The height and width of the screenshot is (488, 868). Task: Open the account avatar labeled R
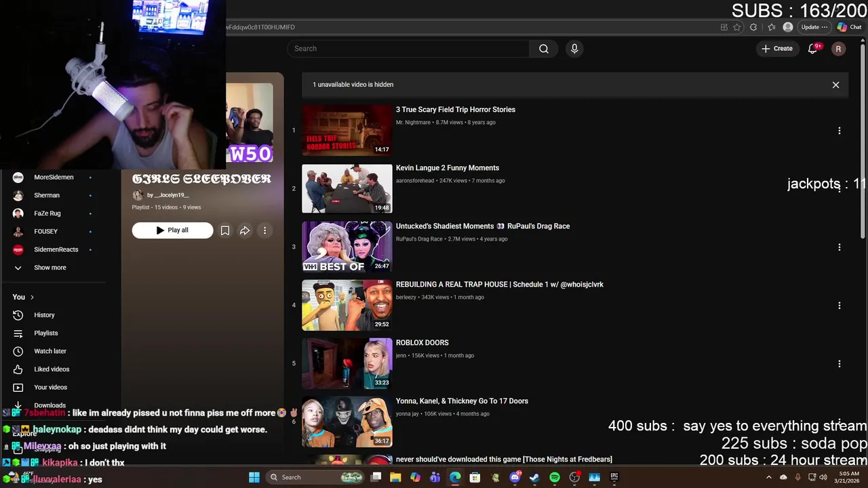coord(838,49)
